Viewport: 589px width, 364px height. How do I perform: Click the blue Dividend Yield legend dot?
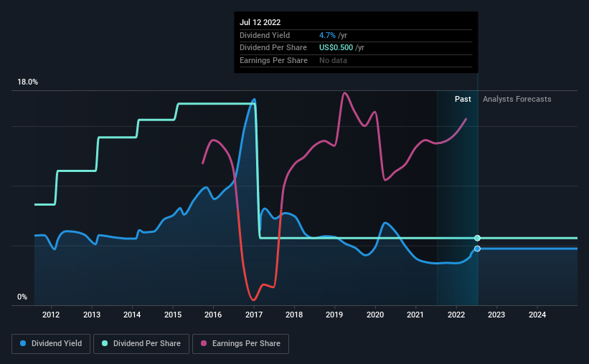[23, 343]
